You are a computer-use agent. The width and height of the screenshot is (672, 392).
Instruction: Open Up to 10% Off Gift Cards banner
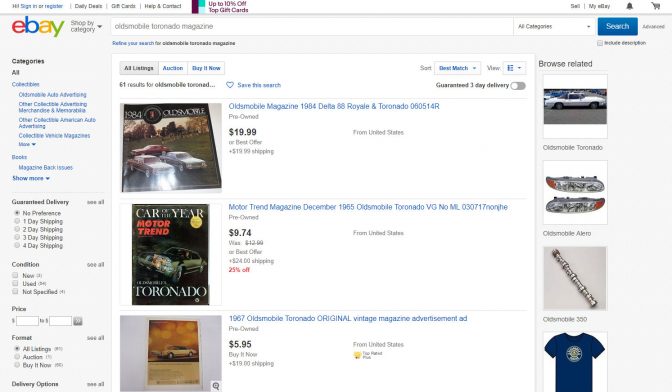[x=220, y=6]
